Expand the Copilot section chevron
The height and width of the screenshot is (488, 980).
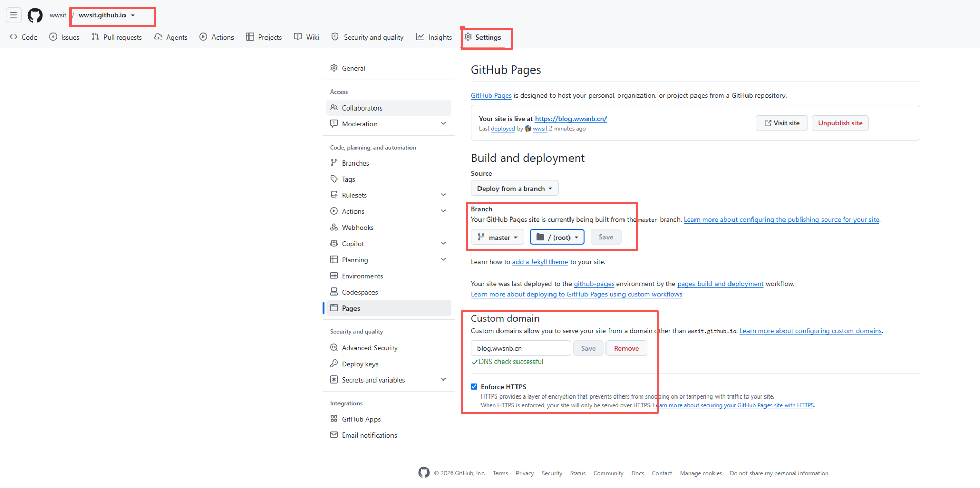[443, 243]
